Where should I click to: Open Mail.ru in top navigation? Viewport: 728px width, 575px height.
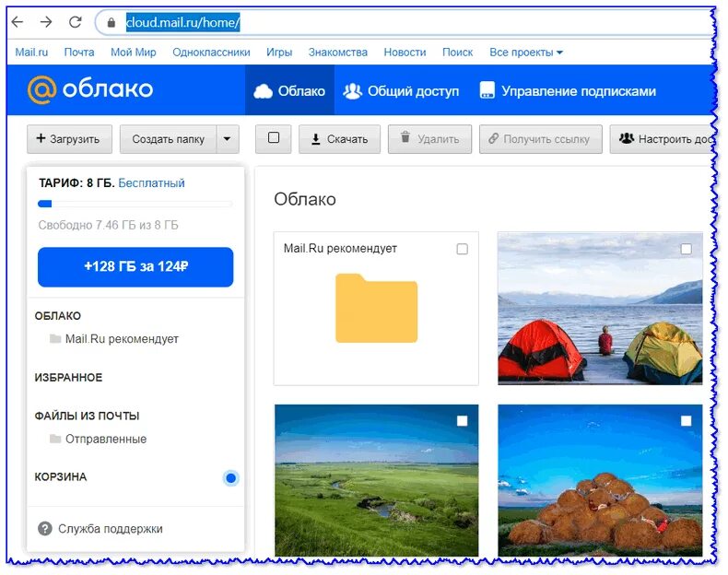pyautogui.click(x=31, y=53)
